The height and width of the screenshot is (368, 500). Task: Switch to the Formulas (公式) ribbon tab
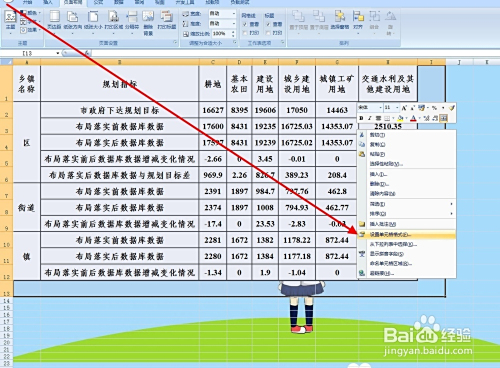tap(98, 2)
